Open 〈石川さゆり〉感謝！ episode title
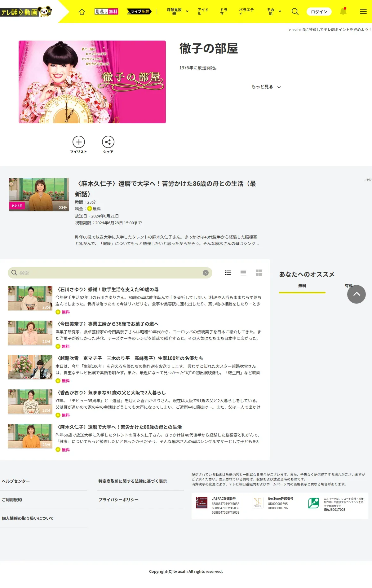372x588 pixels. [x=107, y=289]
